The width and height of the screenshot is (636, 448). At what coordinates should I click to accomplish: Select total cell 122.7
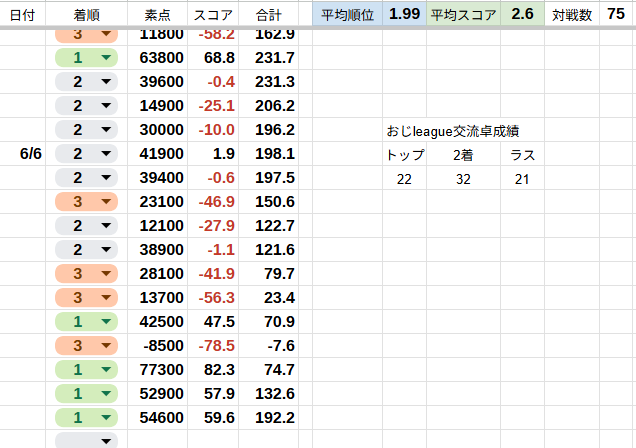click(269, 225)
